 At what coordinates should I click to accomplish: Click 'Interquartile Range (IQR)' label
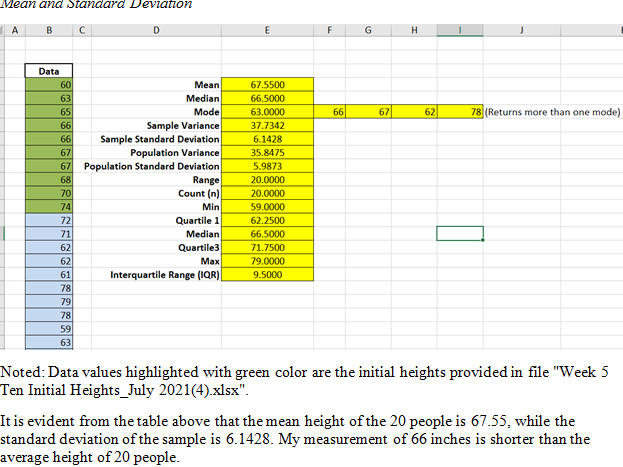click(165, 275)
